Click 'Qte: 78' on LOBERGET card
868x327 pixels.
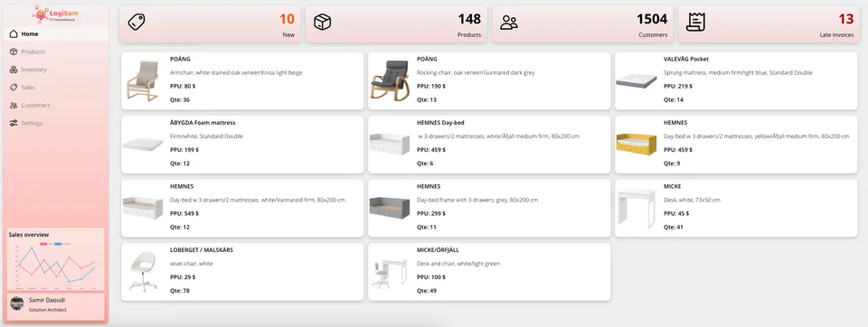(x=180, y=291)
